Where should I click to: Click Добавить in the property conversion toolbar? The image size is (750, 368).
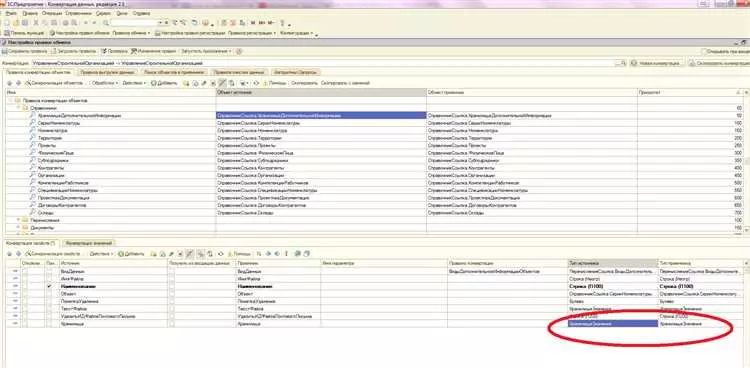[131, 254]
